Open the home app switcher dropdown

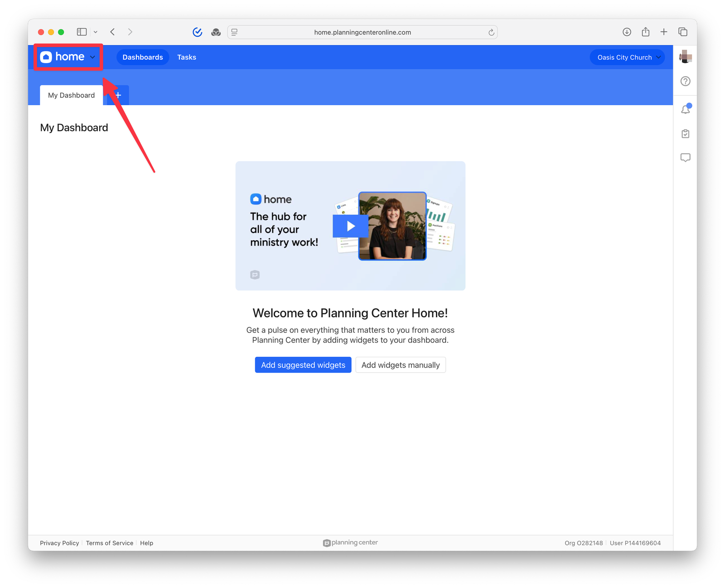pos(68,57)
